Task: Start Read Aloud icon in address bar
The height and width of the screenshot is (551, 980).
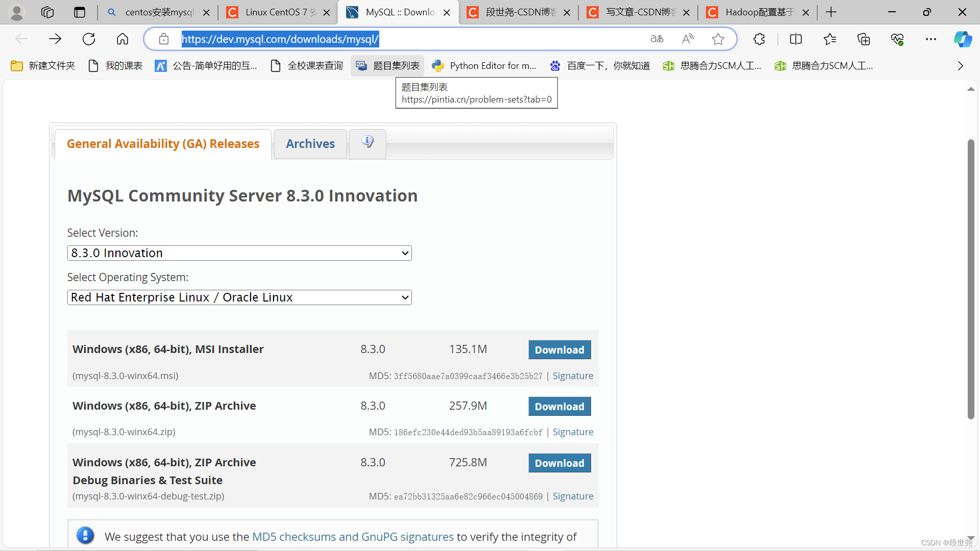Action: (x=688, y=39)
